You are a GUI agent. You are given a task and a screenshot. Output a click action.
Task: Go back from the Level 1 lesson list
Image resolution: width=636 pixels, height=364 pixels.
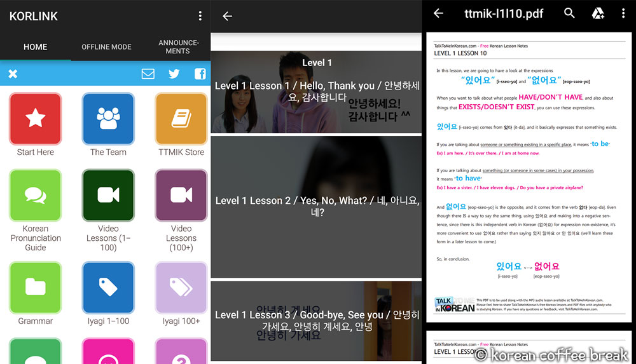click(227, 17)
